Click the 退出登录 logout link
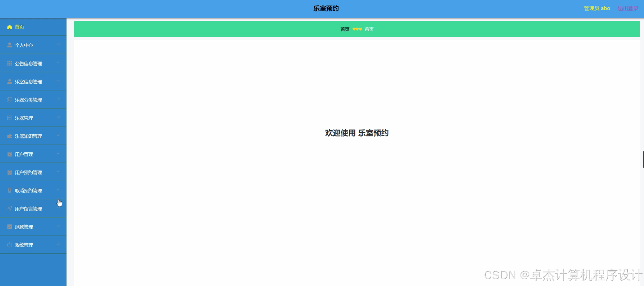This screenshot has width=644, height=286. click(628, 9)
